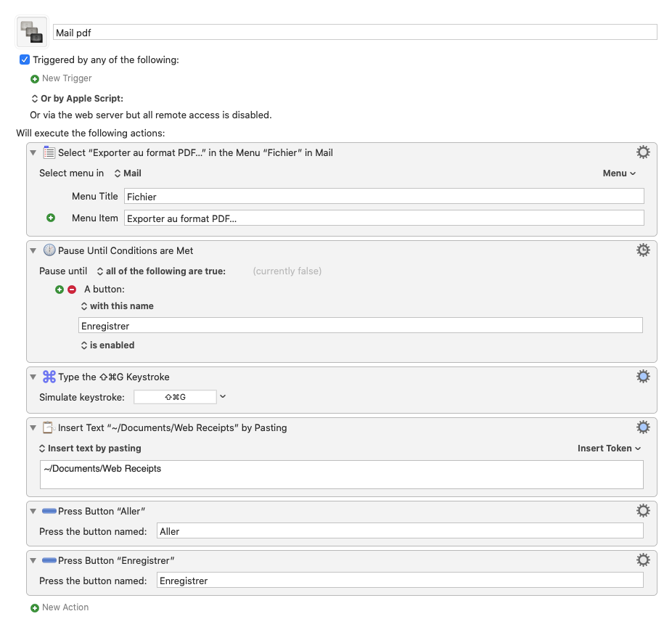672x627 pixels.
Task: Add submenu level next to Menu Item
Action: [x=51, y=218]
